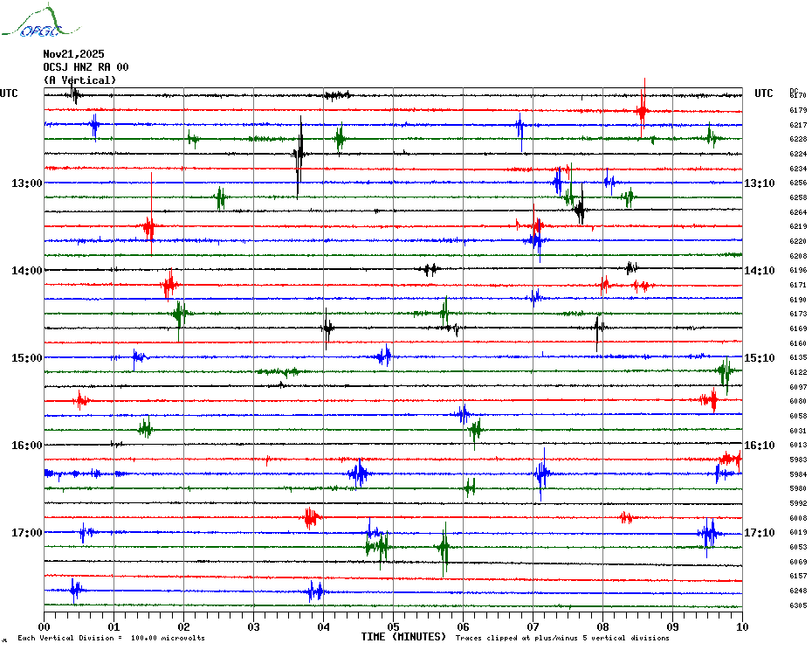
Task: Select the 13:00 time marker on left
Action: coord(27,183)
